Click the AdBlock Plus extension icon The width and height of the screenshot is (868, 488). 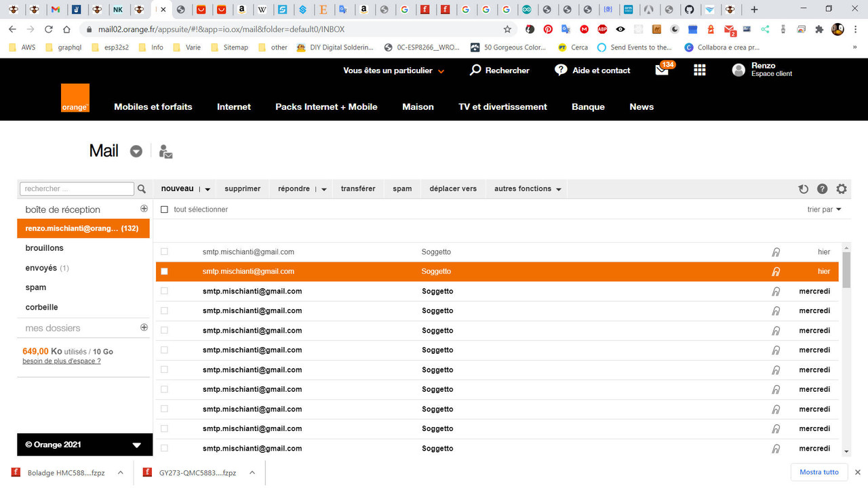tap(602, 29)
